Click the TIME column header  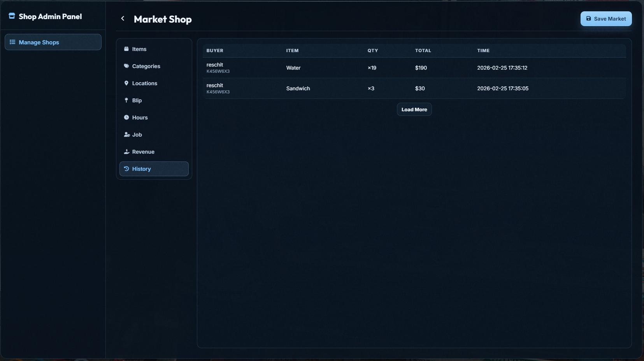(x=483, y=51)
